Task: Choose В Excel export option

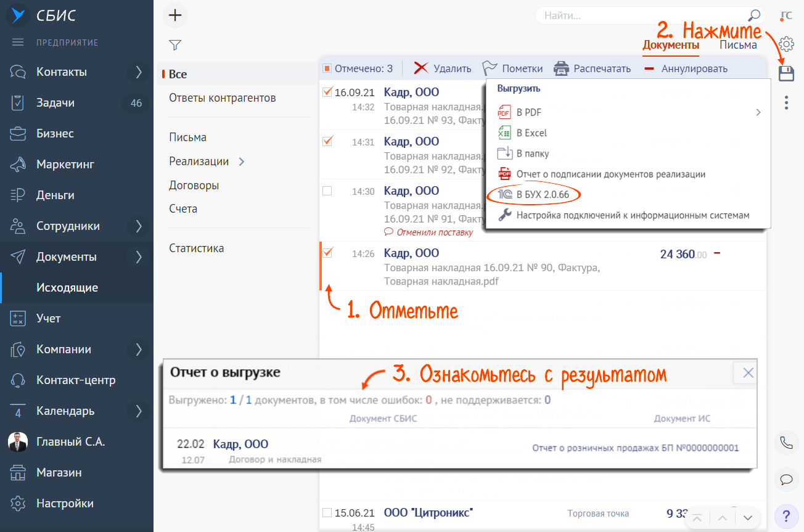Action: (531, 133)
